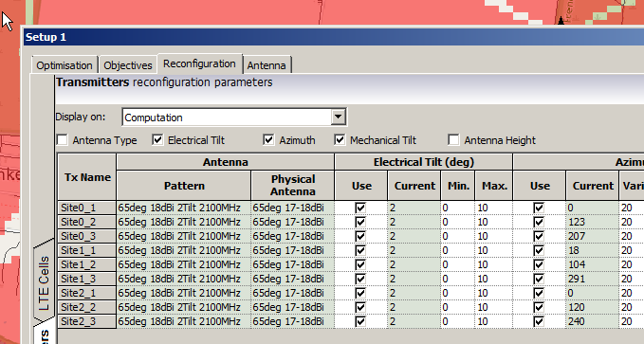
Task: Enable the Antenna Height checkbox
Action: click(453, 140)
